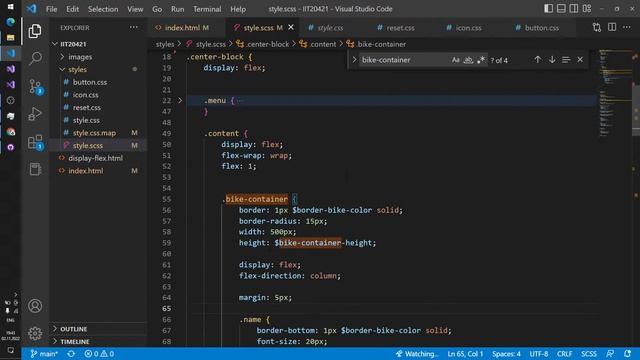Switch to button.css tab
Image resolution: width=640 pixels, height=360 pixels.
coord(542,28)
